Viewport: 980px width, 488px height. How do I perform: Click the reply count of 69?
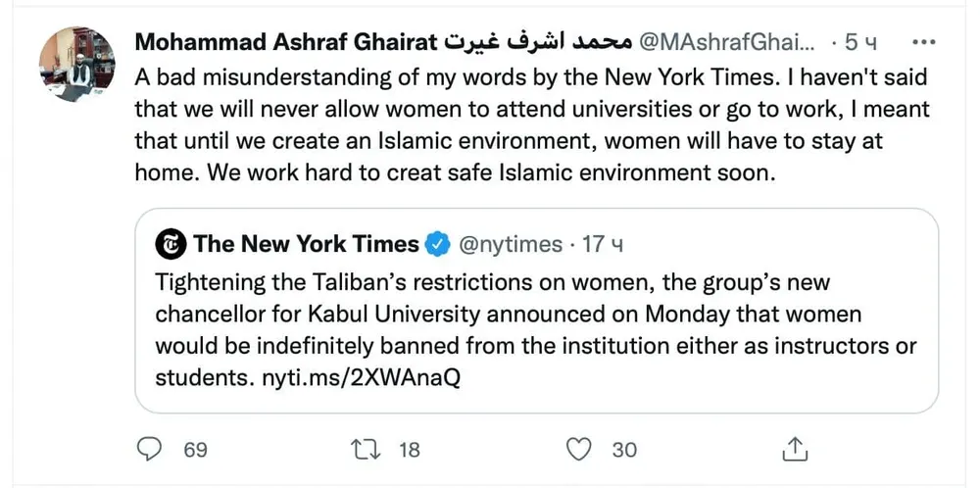pos(195,450)
